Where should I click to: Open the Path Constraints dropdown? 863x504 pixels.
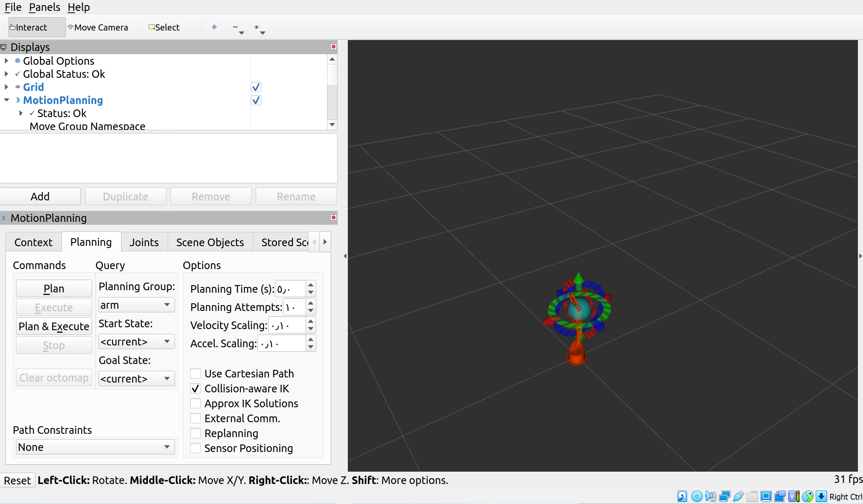[x=95, y=447]
